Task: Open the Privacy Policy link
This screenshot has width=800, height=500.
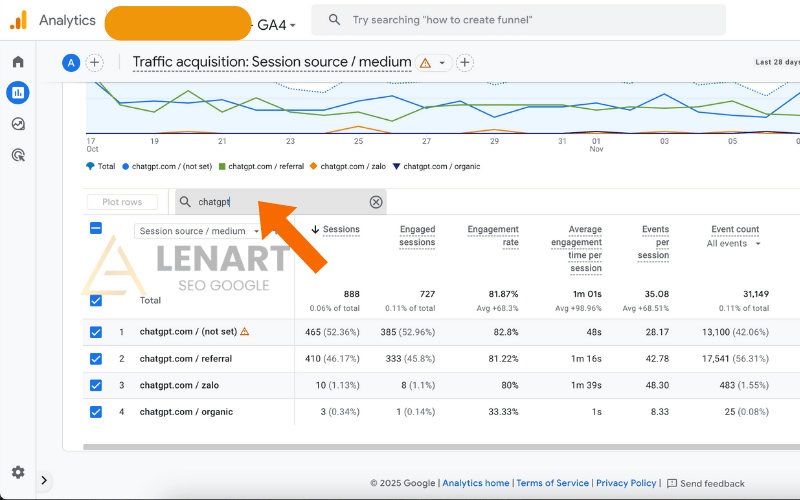Action: tap(626, 483)
